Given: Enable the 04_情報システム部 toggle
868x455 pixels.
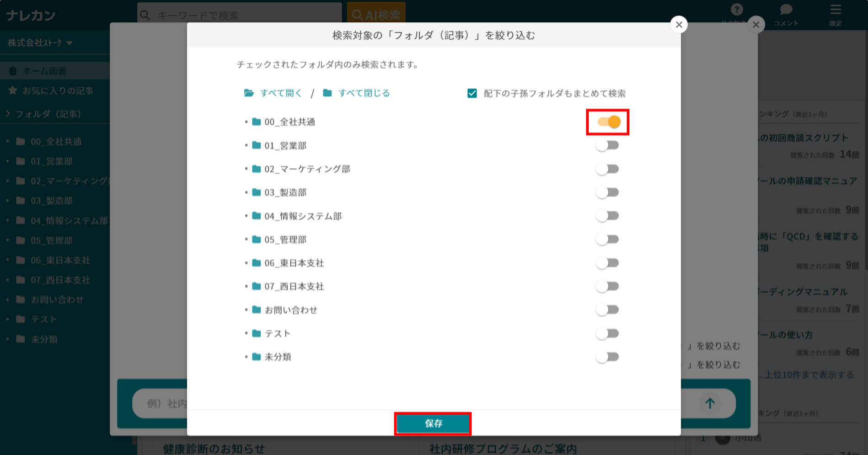Looking at the screenshot, I should [607, 216].
